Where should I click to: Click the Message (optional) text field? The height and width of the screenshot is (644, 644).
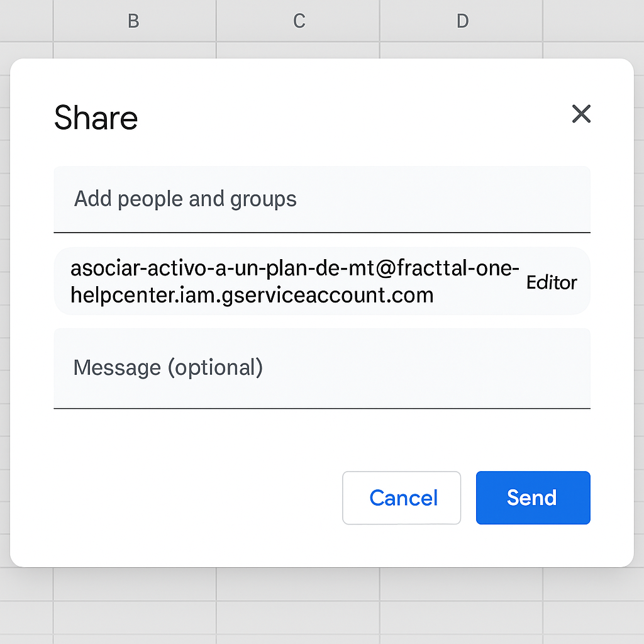(x=321, y=368)
